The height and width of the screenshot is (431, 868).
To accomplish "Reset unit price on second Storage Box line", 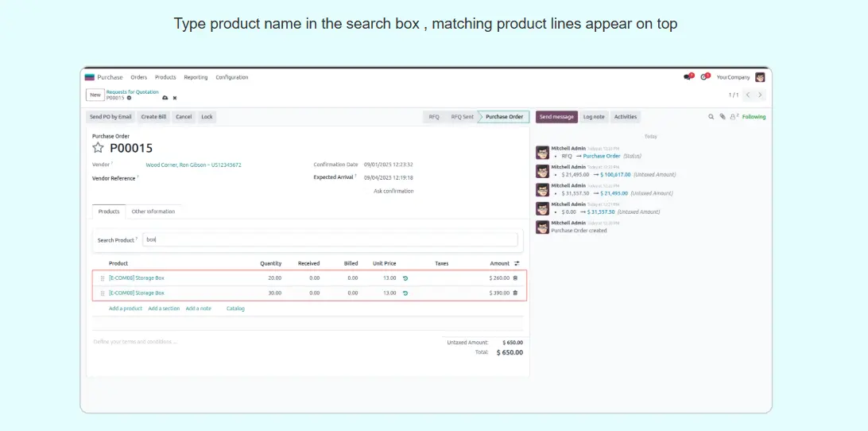I will (x=405, y=293).
